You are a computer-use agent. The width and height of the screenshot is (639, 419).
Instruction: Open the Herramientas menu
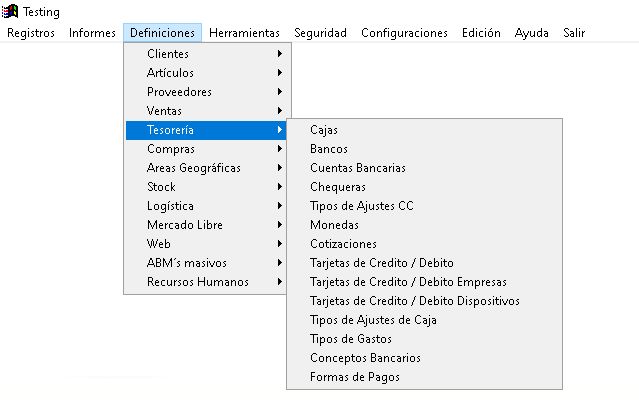tap(244, 33)
